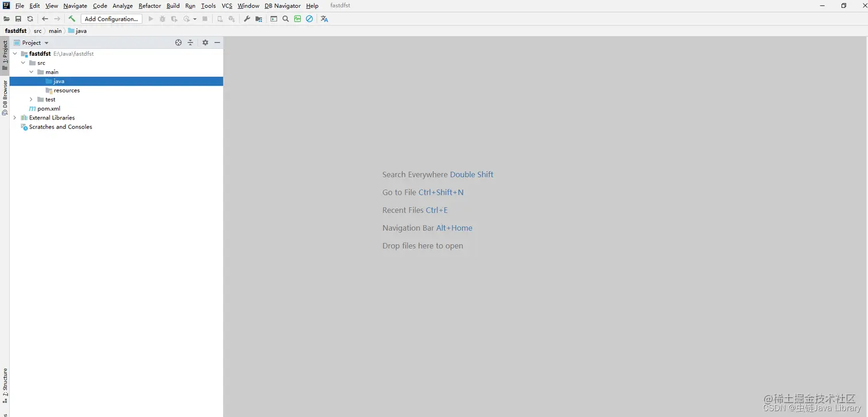Collapse the src folder arrow
This screenshot has width=868, height=417.
tap(23, 63)
